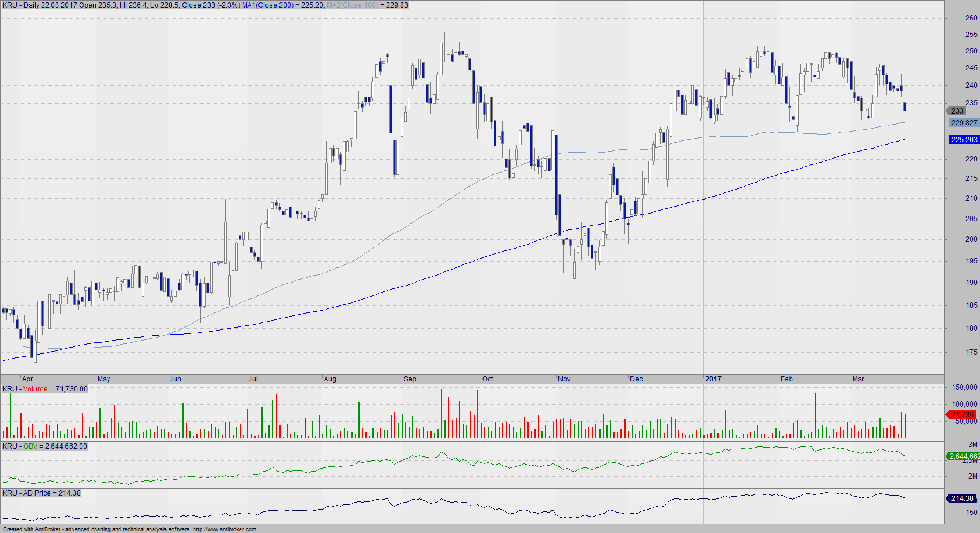Select the 229.827 moving average value tag
980x533 pixels.
tap(964, 123)
